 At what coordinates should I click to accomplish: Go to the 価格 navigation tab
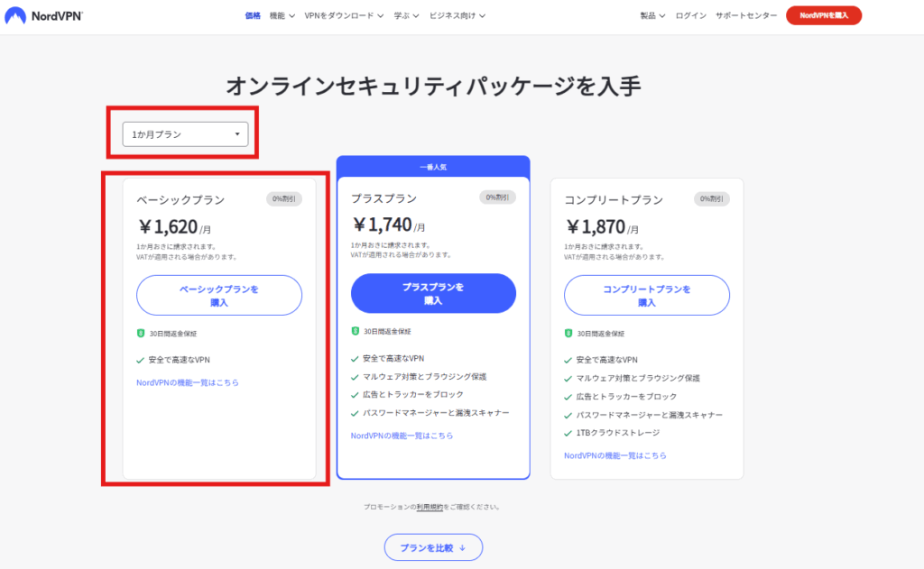[253, 15]
